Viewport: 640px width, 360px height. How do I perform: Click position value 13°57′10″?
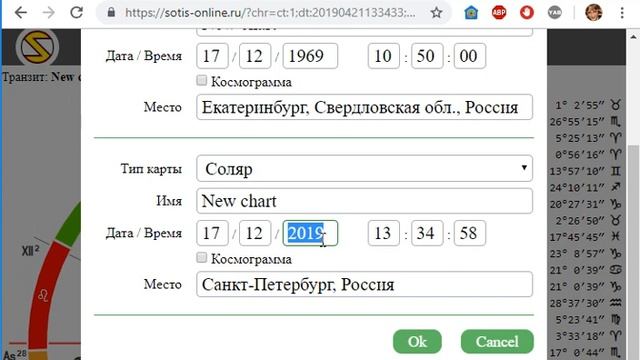click(x=577, y=171)
